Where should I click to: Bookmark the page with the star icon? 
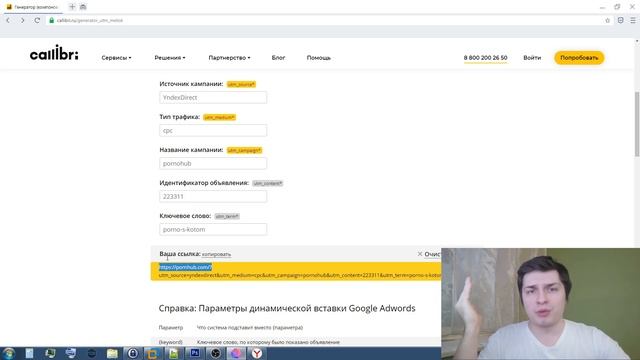point(607,20)
